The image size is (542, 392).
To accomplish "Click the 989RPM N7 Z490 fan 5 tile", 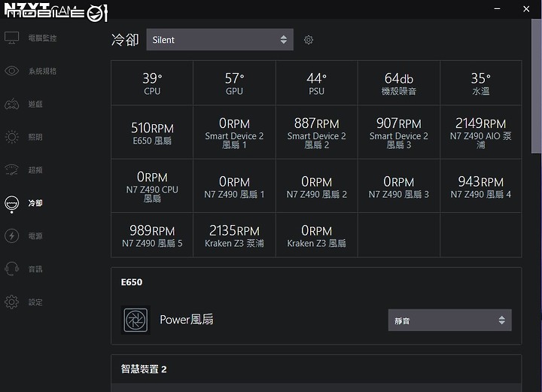I will point(152,235).
